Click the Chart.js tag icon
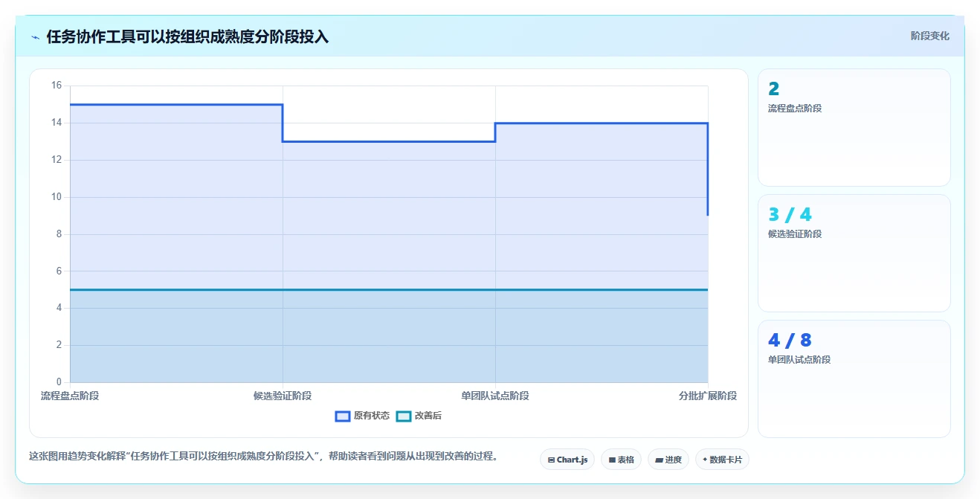 [x=551, y=460]
